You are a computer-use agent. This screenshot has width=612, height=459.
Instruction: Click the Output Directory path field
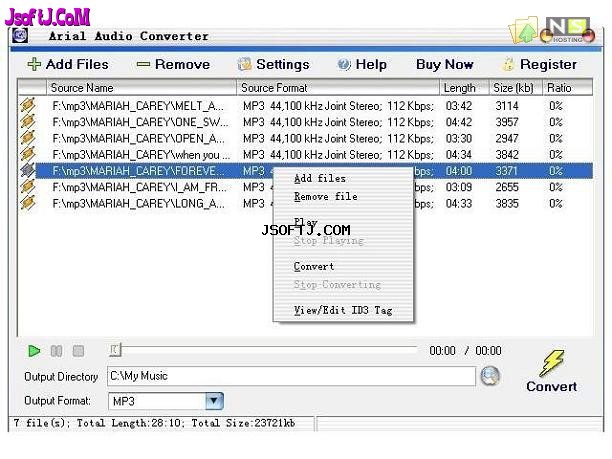[291, 376]
